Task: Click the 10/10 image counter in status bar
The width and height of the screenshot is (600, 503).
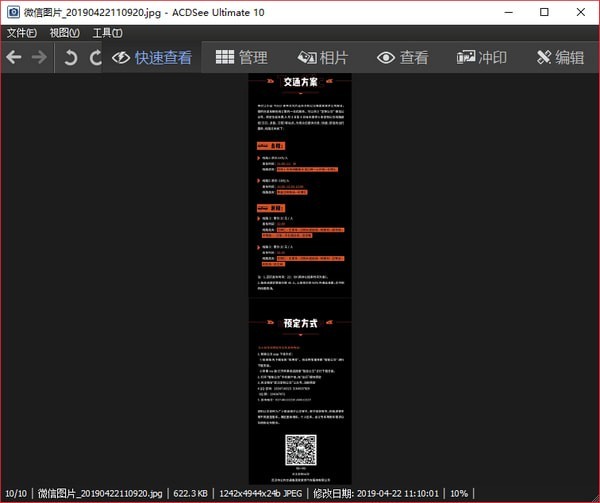Action: click(x=16, y=493)
